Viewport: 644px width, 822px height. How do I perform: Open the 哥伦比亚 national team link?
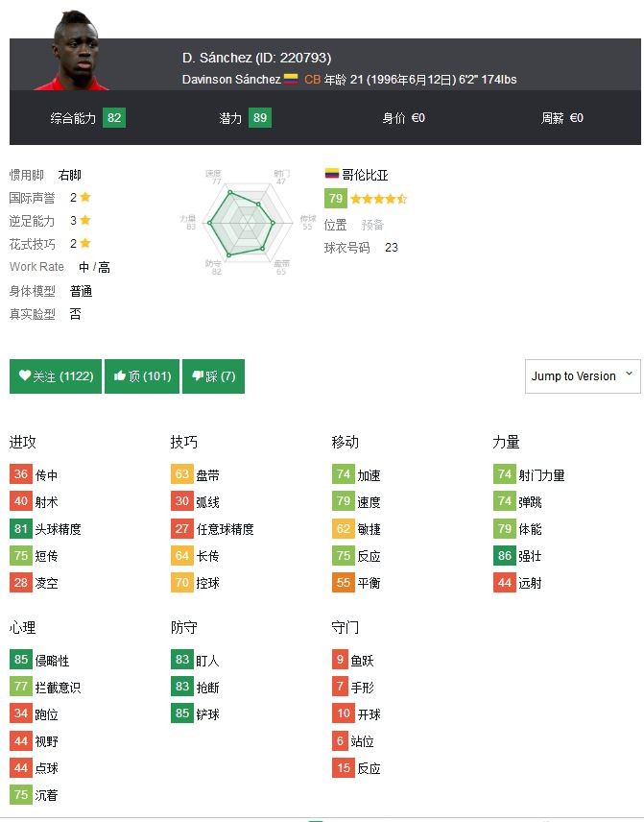[x=365, y=175]
